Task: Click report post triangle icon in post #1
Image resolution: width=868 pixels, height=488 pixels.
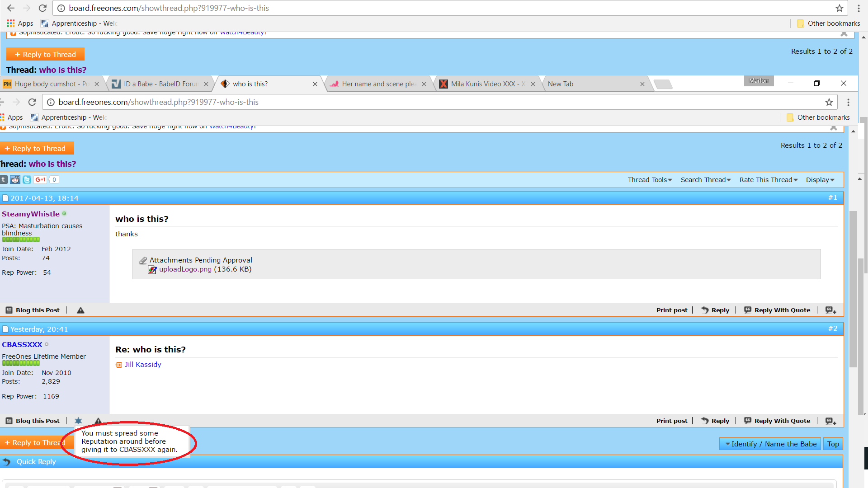Action: tap(80, 310)
